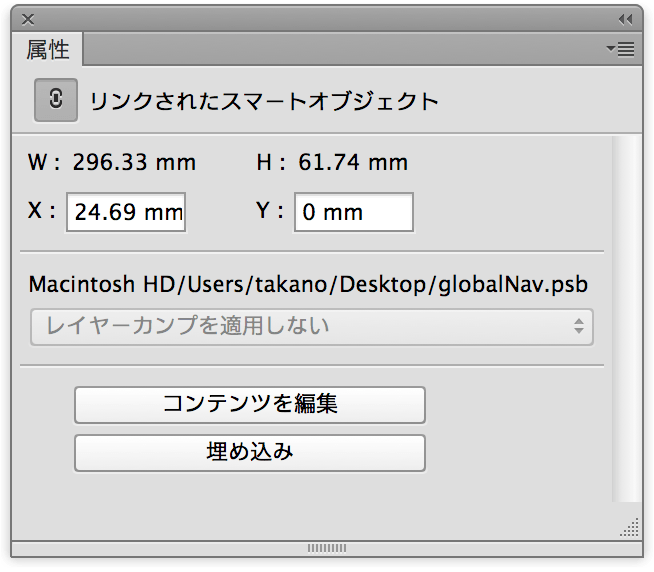Viewport: 654px width, 572px height.
Task: Click the Y position field 0 mm
Action: [x=354, y=212]
